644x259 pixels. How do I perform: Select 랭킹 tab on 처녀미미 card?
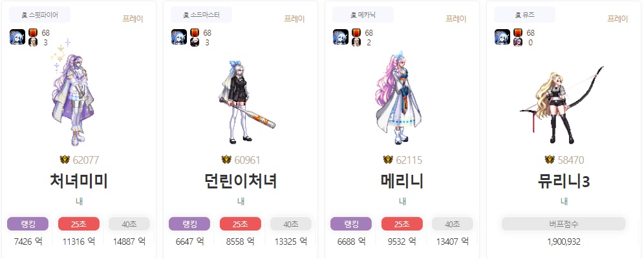28,224
